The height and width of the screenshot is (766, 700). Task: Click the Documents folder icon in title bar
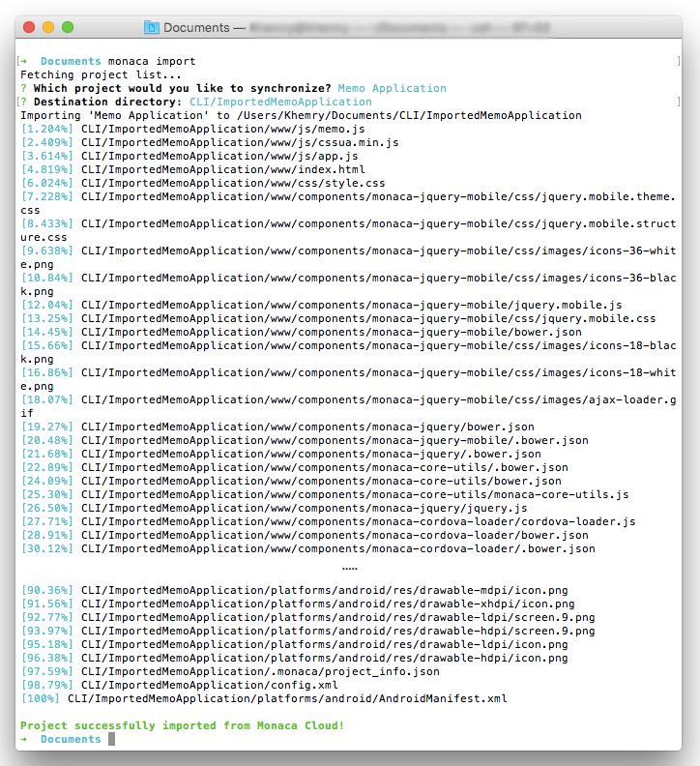click(x=152, y=27)
